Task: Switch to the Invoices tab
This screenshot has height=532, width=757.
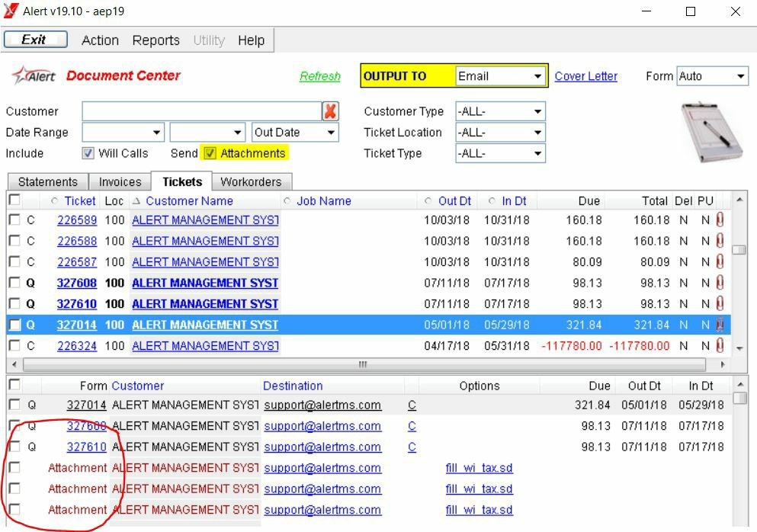Action: click(120, 181)
